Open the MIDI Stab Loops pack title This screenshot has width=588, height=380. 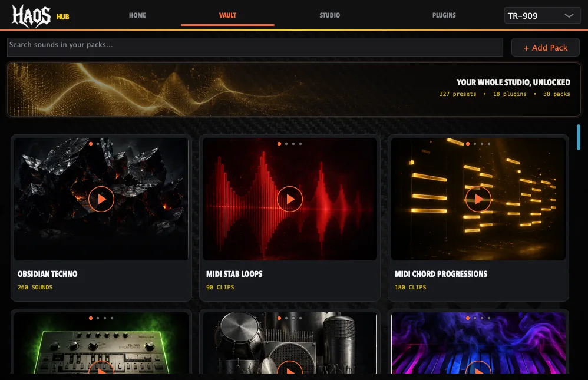tap(234, 274)
